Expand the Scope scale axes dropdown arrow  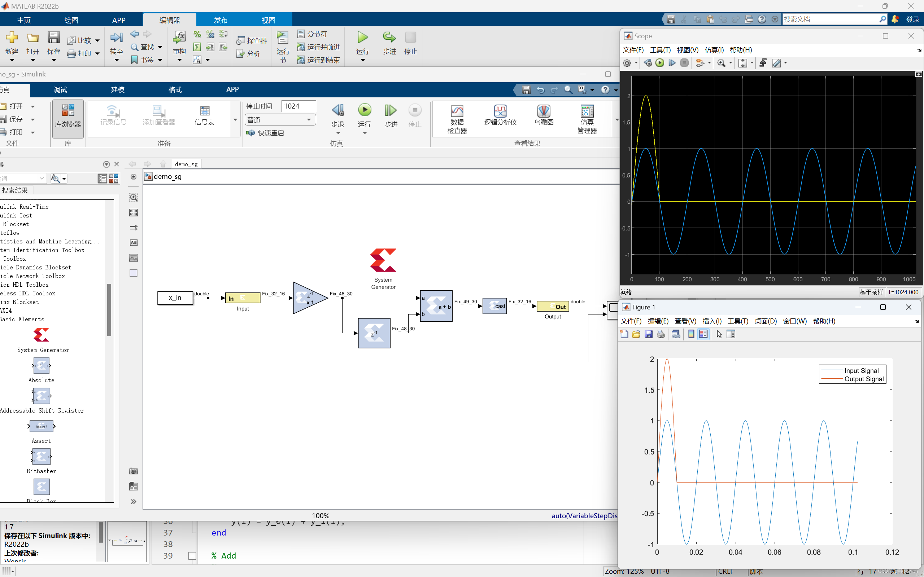(752, 63)
